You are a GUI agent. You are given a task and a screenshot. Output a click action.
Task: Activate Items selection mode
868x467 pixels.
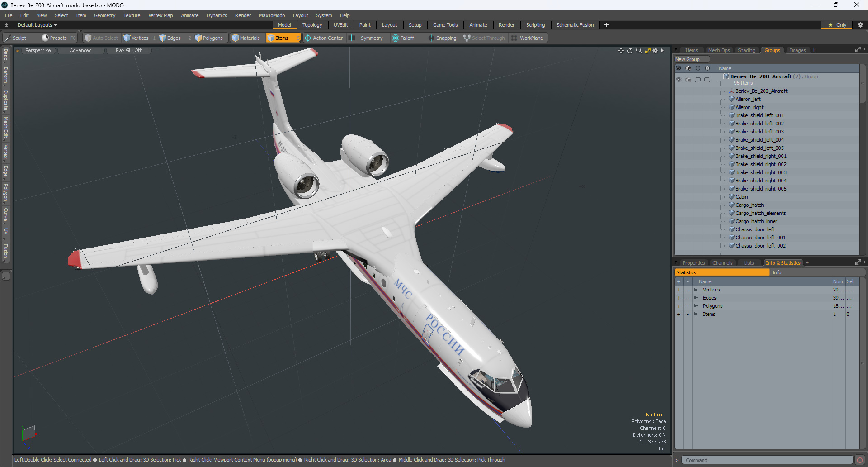coord(283,38)
